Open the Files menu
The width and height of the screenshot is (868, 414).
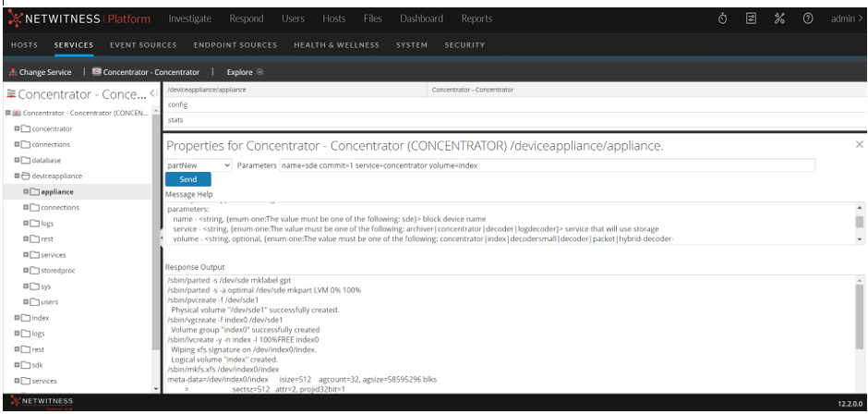coord(372,18)
